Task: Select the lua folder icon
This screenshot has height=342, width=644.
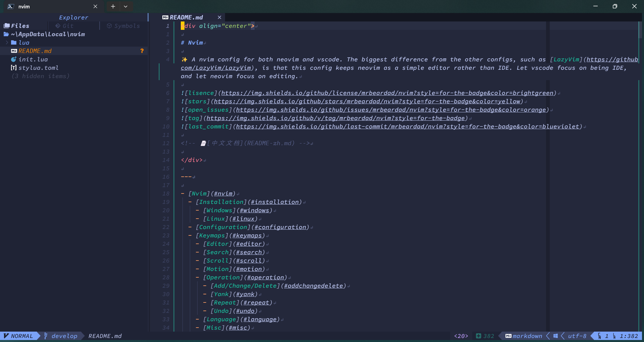Action: 14,43
